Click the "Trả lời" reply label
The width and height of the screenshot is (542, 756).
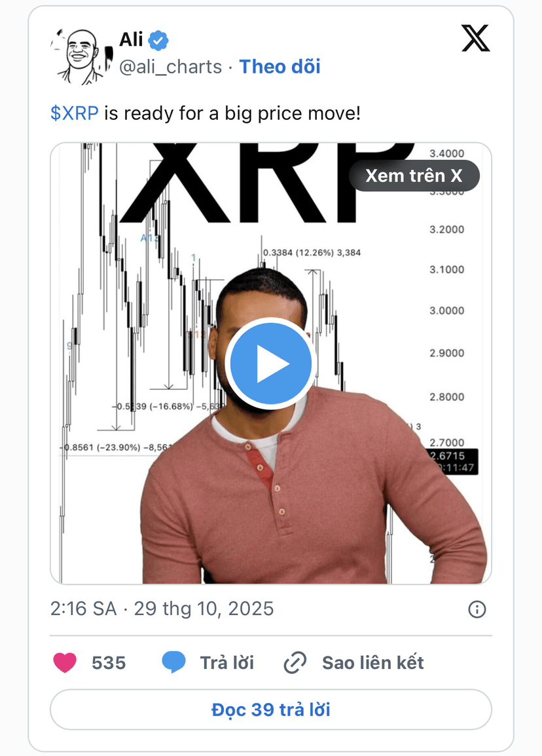tap(227, 662)
